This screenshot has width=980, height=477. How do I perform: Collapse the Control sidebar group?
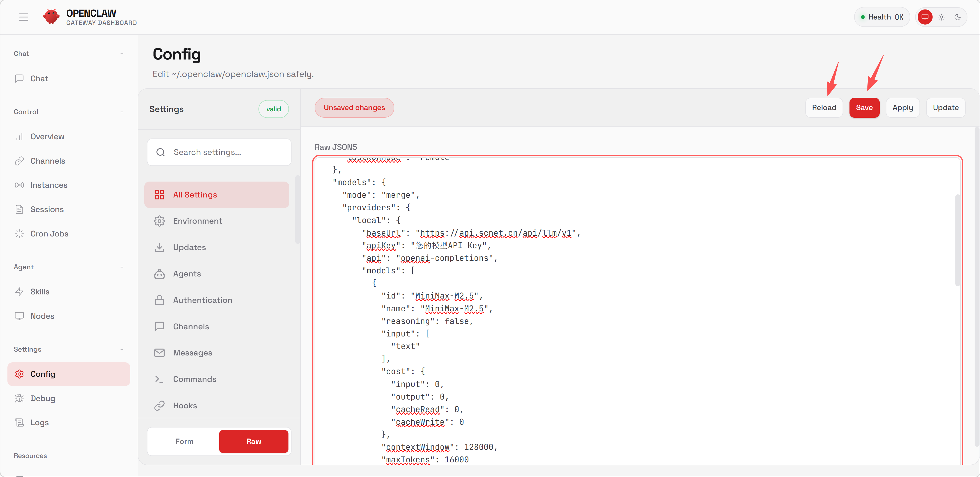click(122, 112)
